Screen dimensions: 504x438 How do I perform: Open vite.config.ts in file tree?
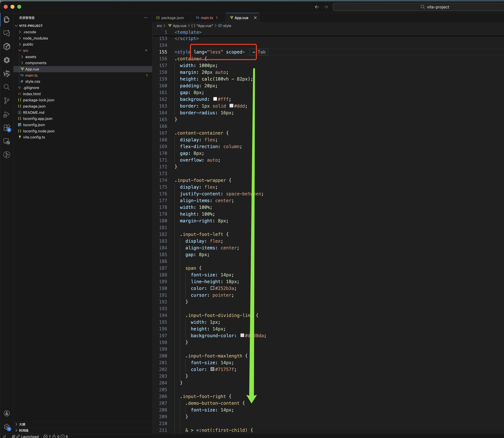click(x=34, y=137)
